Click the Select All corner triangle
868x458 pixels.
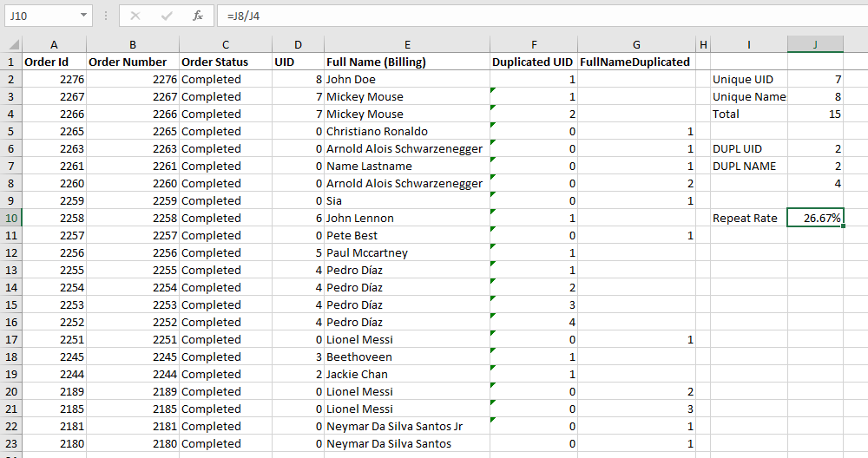tap(14, 44)
